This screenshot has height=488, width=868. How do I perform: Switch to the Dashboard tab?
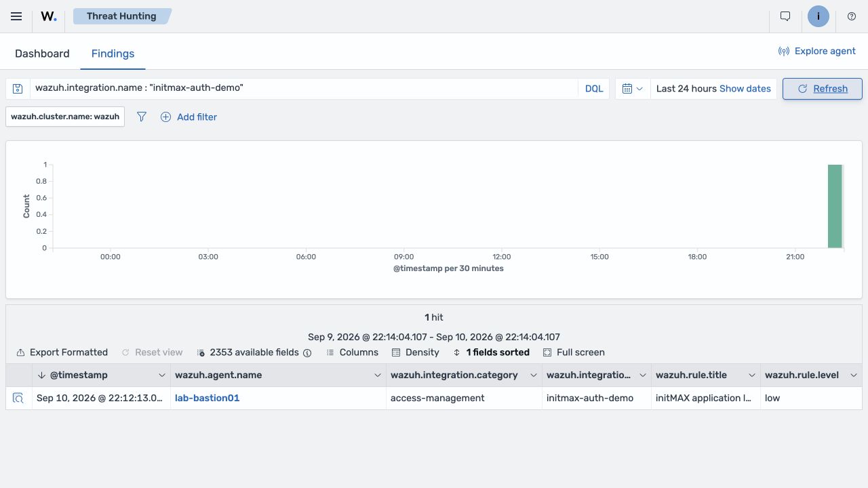click(x=42, y=54)
